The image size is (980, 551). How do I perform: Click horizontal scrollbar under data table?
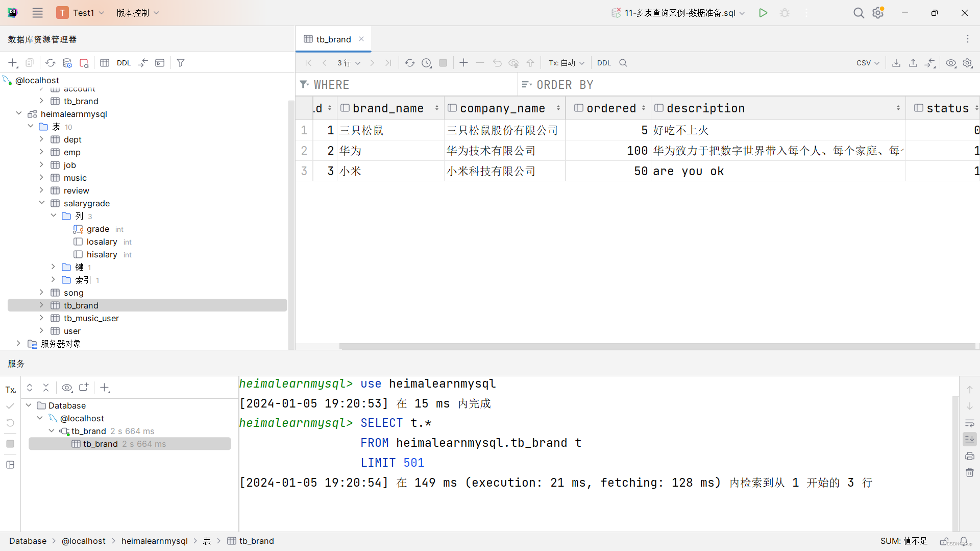point(657,346)
